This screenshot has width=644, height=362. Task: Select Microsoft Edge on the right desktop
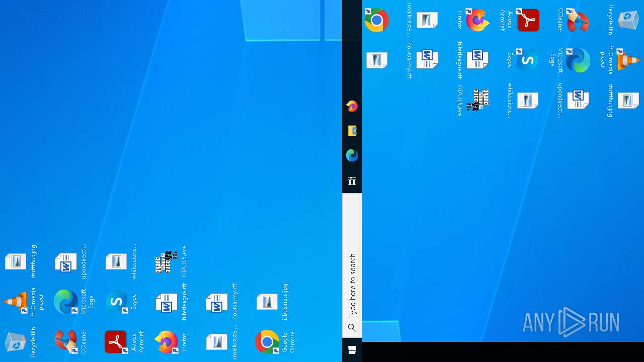570,60
